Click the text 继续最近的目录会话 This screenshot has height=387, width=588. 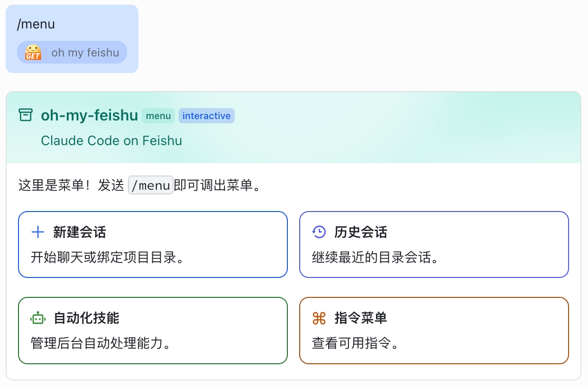[376, 258]
